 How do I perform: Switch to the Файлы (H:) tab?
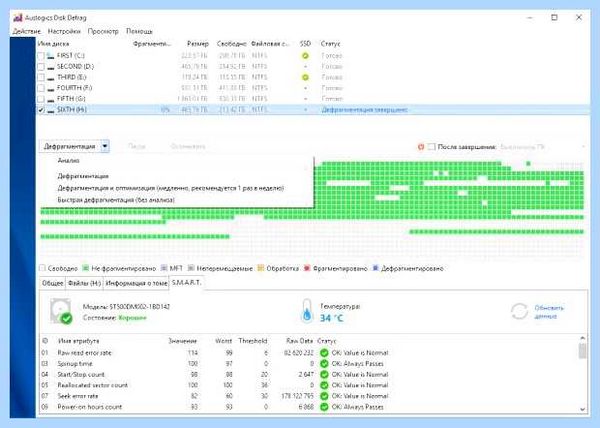pos(84,283)
